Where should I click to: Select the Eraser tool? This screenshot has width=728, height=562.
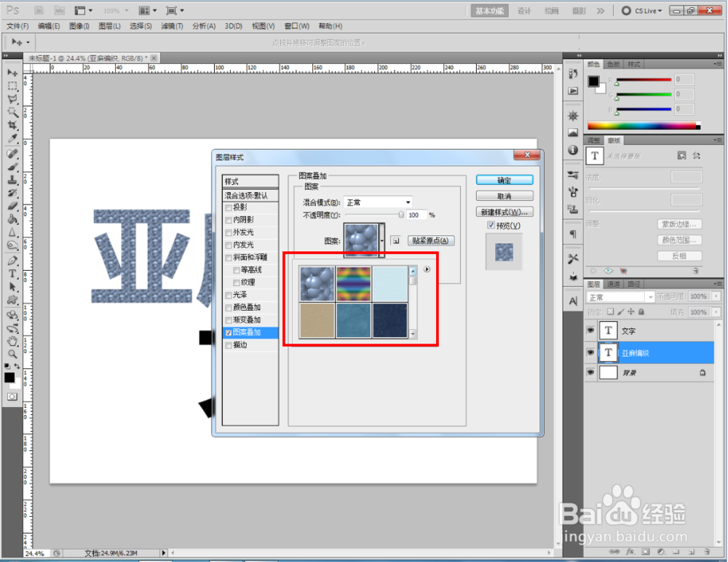pos(12,206)
